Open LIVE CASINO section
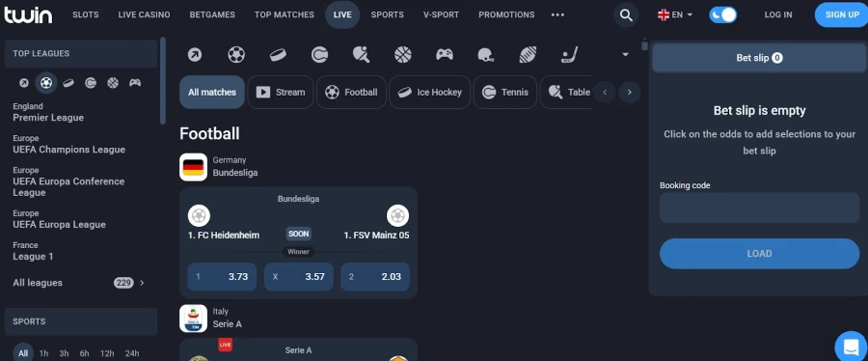The image size is (868, 361). 145,14
